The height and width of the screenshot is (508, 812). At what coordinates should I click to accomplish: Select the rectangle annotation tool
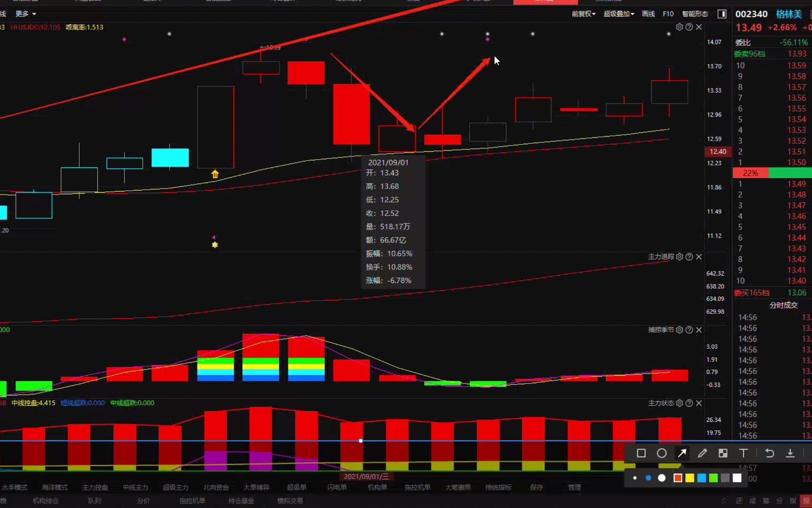pyautogui.click(x=641, y=453)
